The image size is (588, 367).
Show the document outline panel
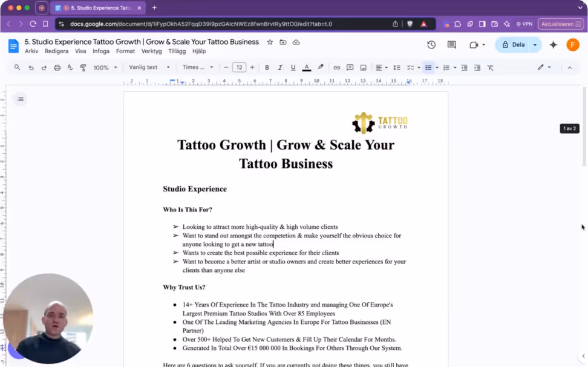coord(20,99)
